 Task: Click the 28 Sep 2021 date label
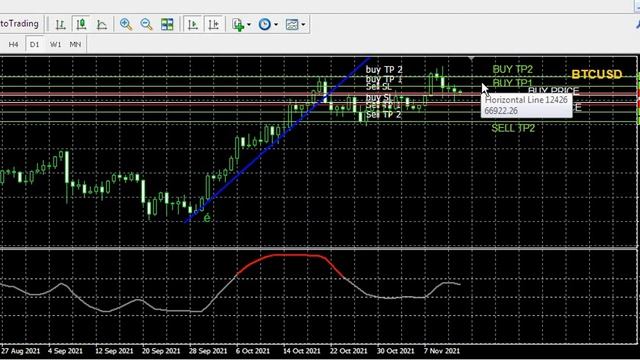[208, 351]
